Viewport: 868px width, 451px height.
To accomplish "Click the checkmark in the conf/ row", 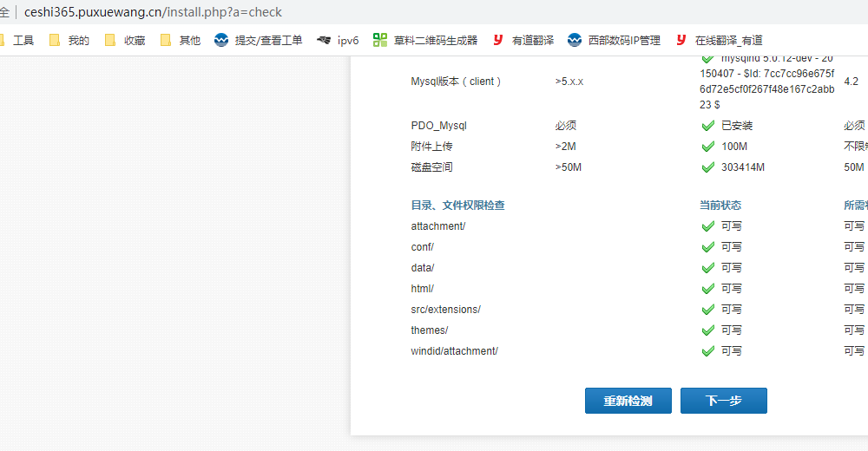I will [x=708, y=247].
